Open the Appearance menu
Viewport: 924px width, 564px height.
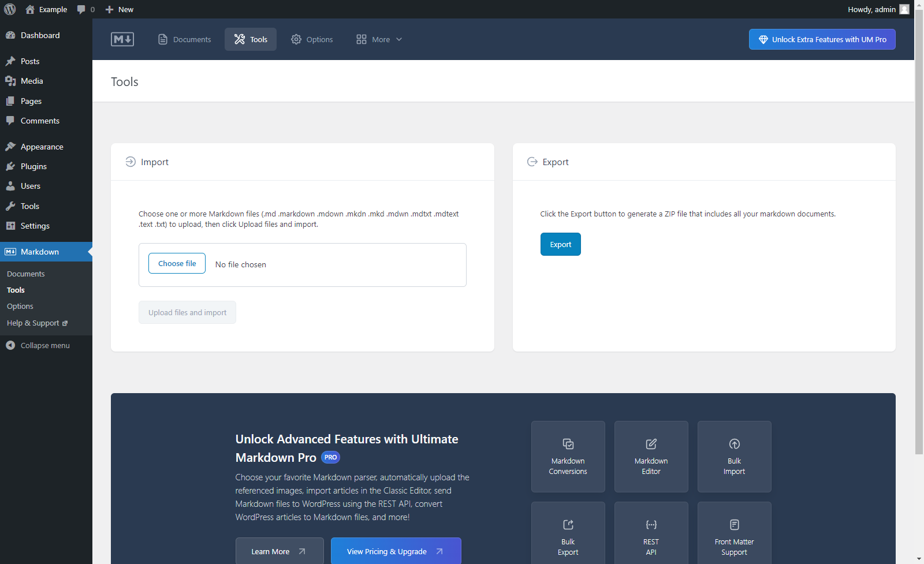point(46,147)
